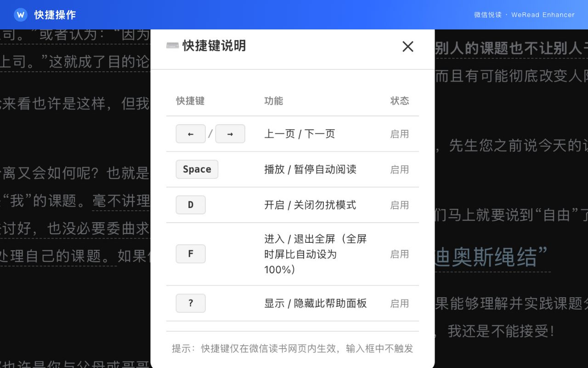Image resolution: width=588 pixels, height=368 pixels.
Task: Click the 显示 / 隐藏此帮助面板 description
Action: coord(316,303)
